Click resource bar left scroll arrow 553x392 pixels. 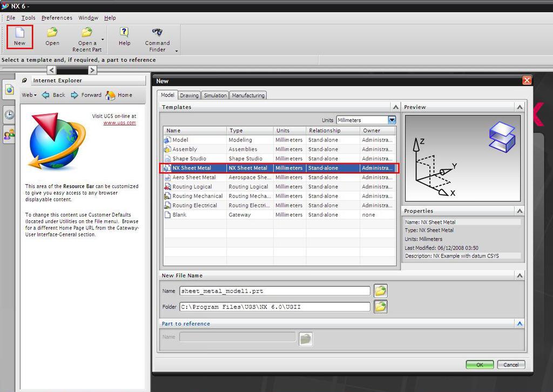point(51,70)
